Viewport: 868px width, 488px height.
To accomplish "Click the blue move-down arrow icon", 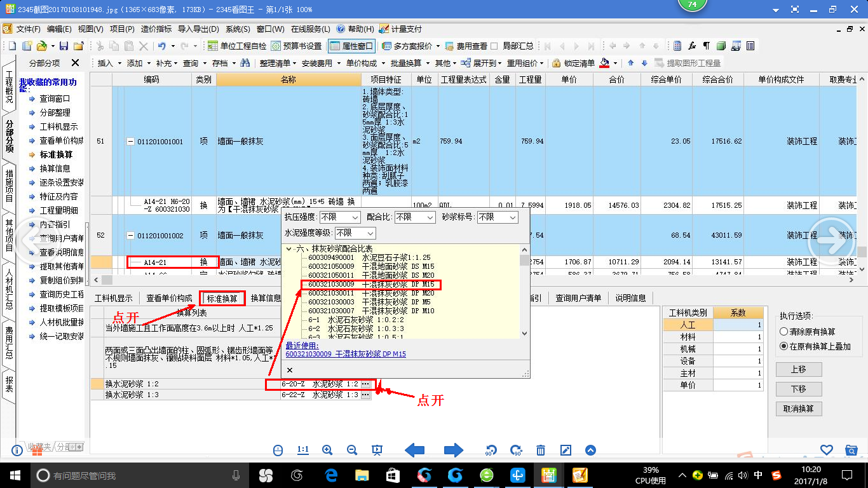I will 644,63.
